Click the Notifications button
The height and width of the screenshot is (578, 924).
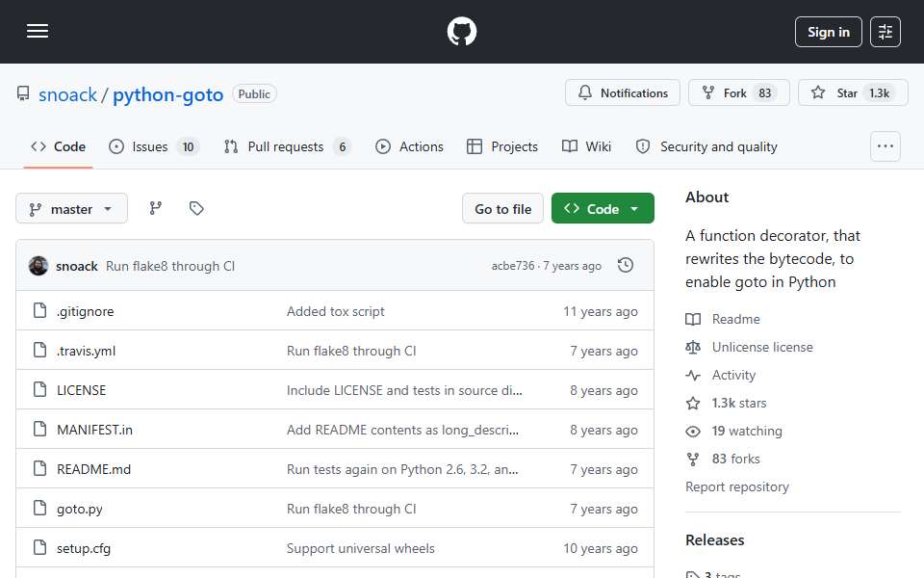tap(623, 93)
